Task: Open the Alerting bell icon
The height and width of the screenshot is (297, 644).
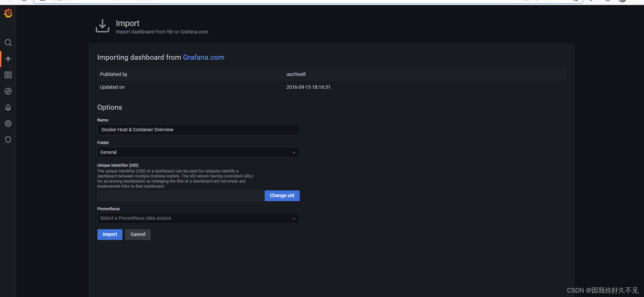Action: (x=8, y=107)
